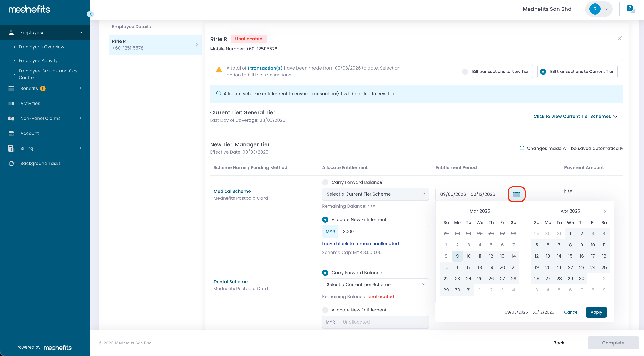Select Allocate New Entitlement for Dental Scheme
This screenshot has width=644, height=356.
tap(325, 310)
